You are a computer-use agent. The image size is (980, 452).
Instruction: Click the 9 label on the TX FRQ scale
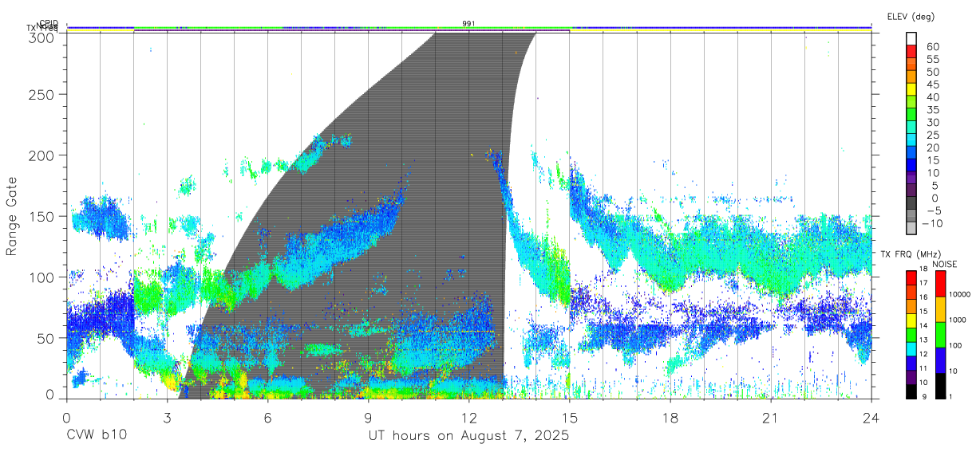click(x=925, y=396)
